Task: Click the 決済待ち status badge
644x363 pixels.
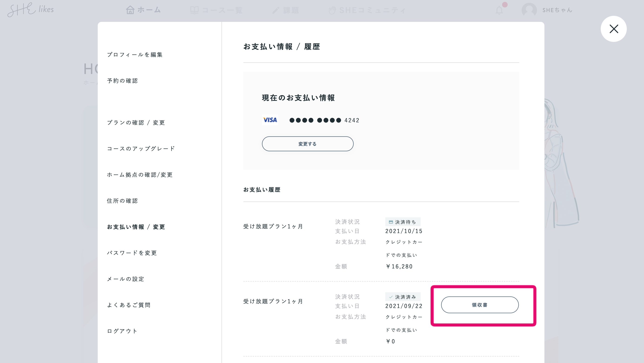Action: click(x=402, y=222)
